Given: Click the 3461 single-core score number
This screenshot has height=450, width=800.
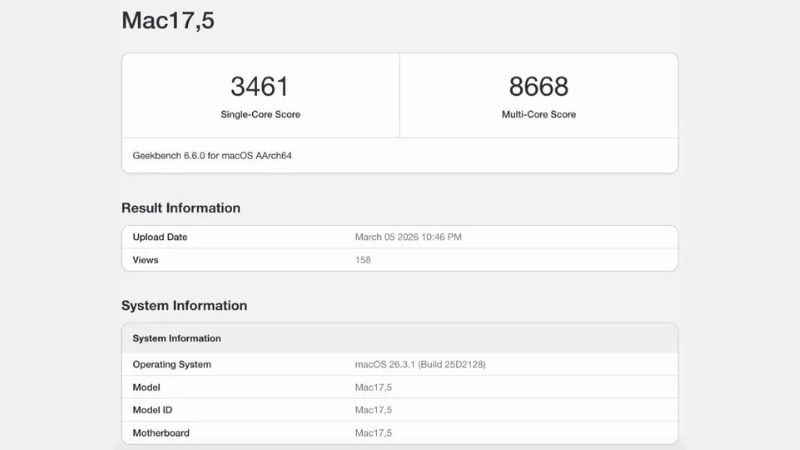Looking at the screenshot, I should tap(260, 86).
